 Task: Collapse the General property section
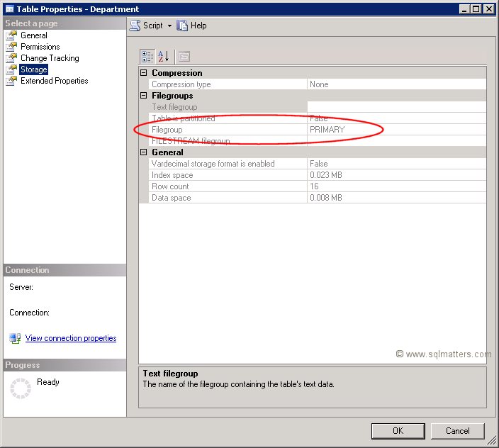point(144,152)
